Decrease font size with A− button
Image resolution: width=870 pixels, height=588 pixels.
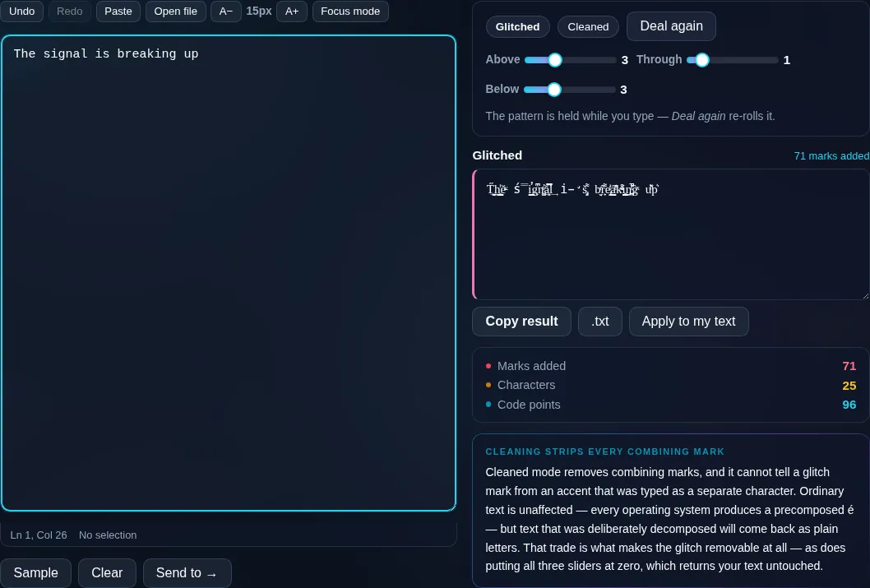pos(226,11)
